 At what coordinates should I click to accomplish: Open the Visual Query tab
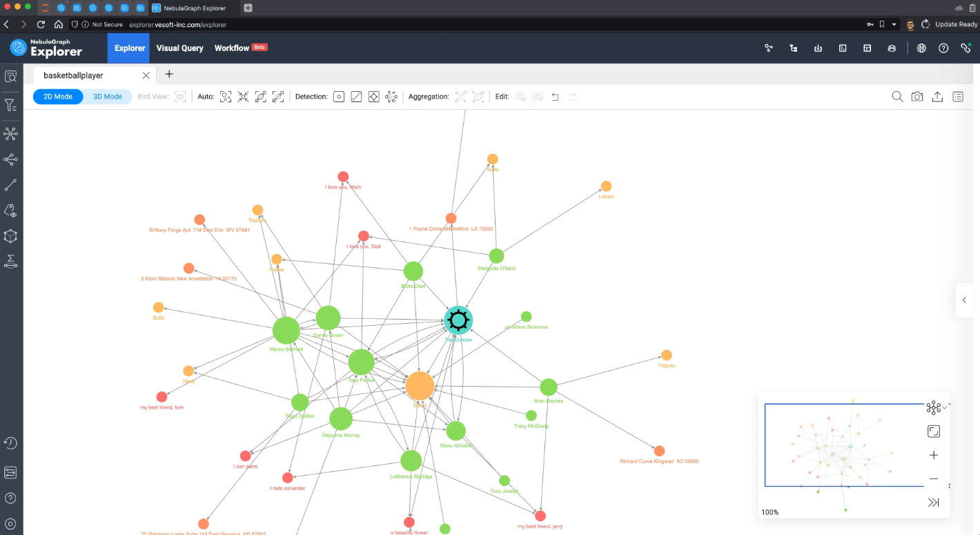(x=179, y=48)
